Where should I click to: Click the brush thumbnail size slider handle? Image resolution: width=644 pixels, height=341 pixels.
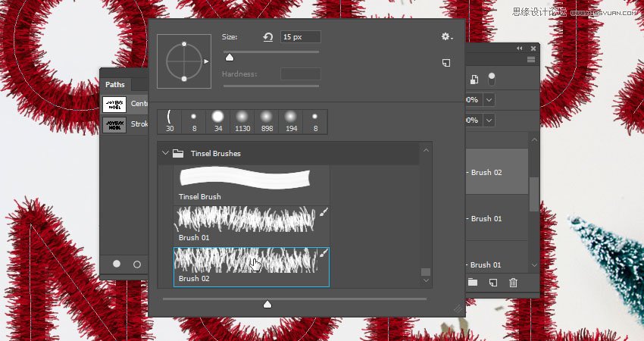[267, 305]
